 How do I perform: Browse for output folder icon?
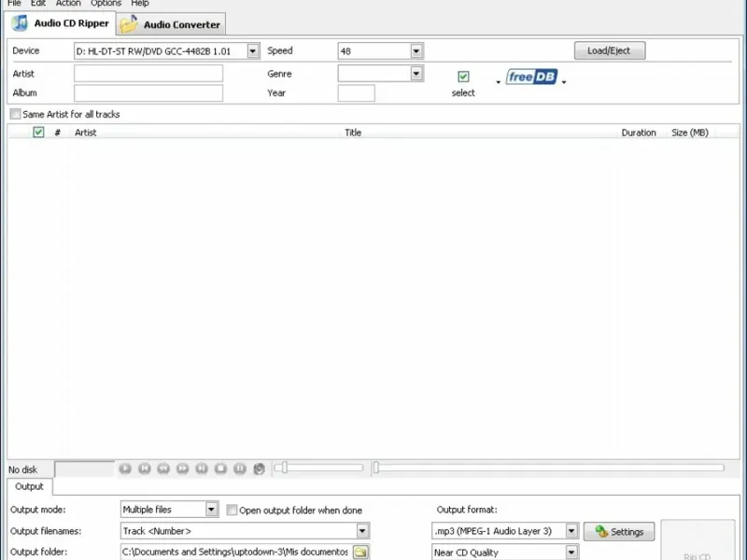click(360, 552)
